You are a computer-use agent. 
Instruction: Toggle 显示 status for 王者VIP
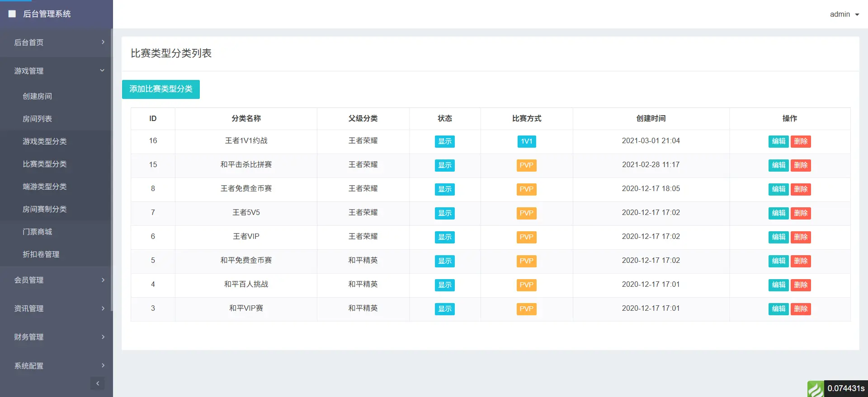(445, 237)
